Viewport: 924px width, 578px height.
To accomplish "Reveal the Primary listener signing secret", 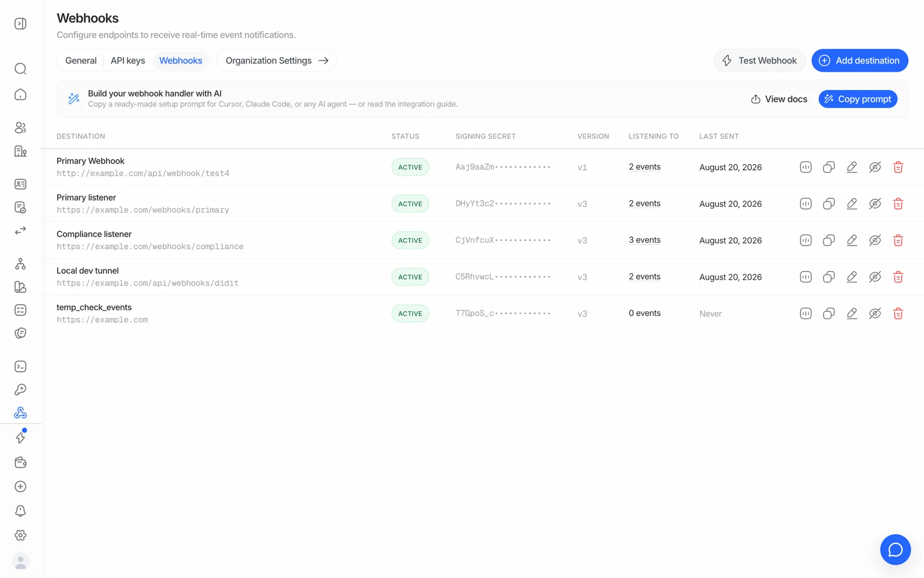I will [875, 203].
